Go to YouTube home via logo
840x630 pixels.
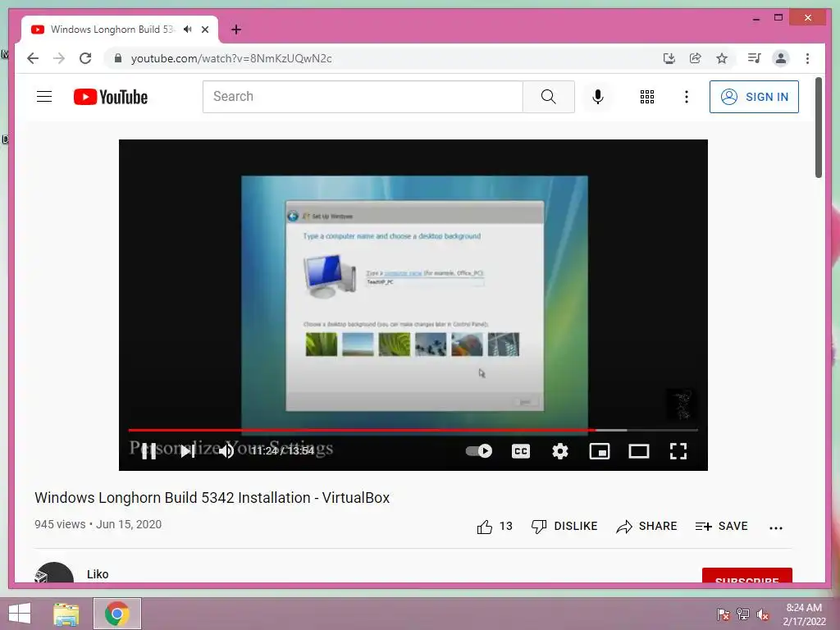pyautogui.click(x=111, y=97)
